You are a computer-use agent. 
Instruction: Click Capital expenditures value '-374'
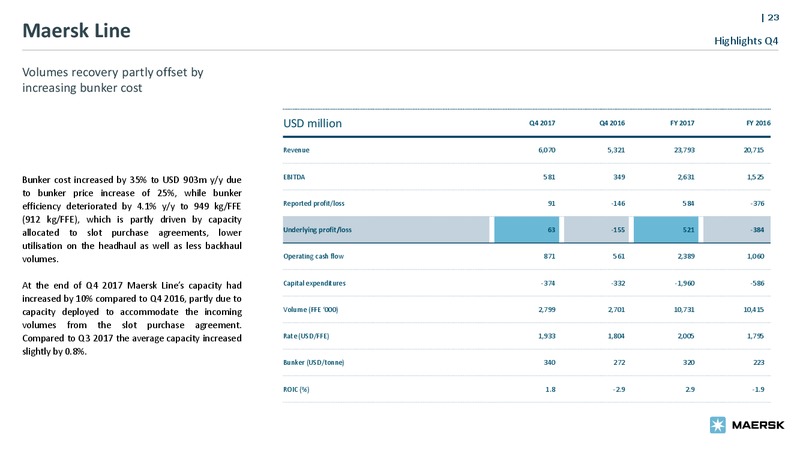548,283
